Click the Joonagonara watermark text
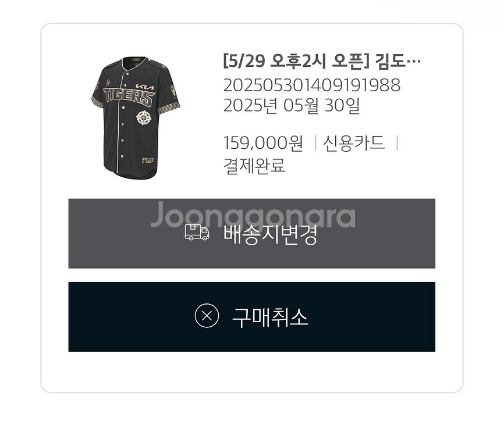The height and width of the screenshot is (436, 504). pyautogui.click(x=253, y=215)
